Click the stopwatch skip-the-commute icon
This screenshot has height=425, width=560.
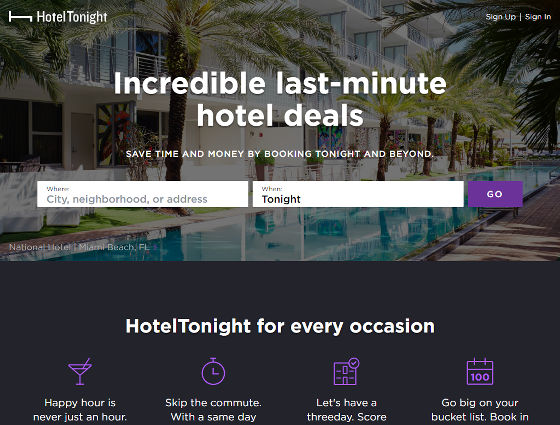coord(213,371)
